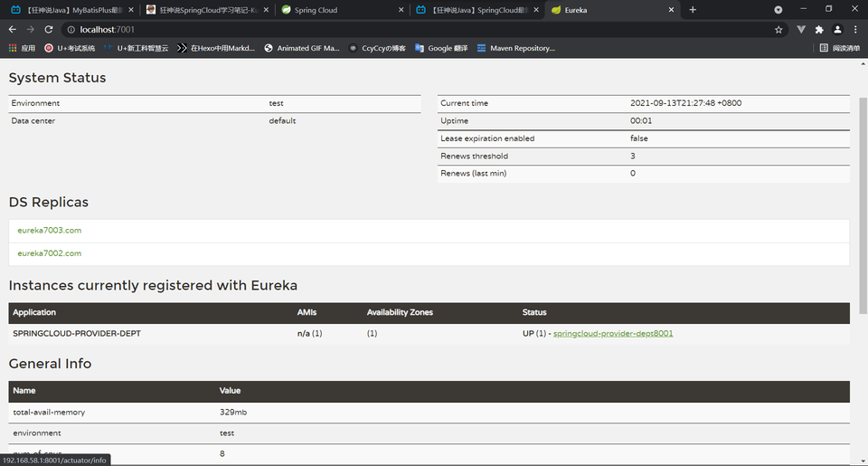Click the SPRINGCLOUD-PROVIDER-DEPT application cell

(x=77, y=334)
